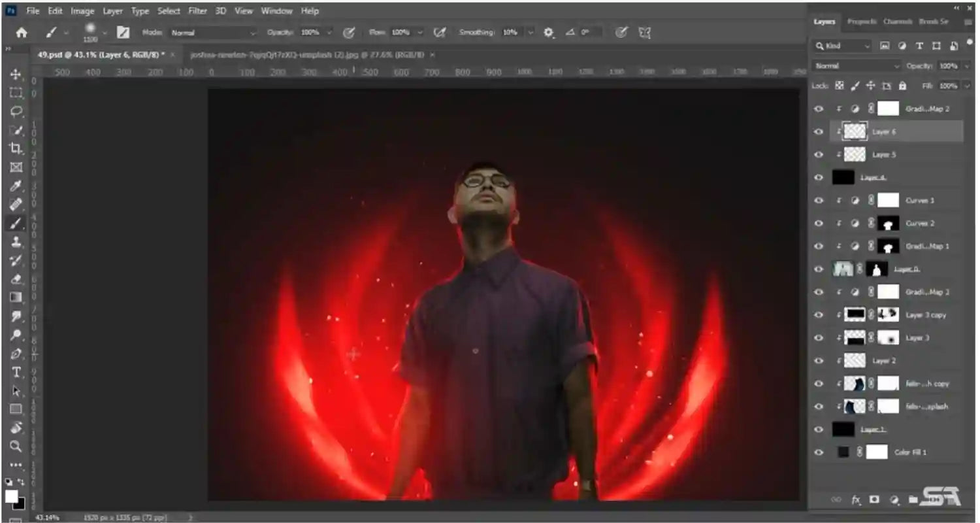Click the Color Fill 1 layer thumbnail

click(x=843, y=452)
